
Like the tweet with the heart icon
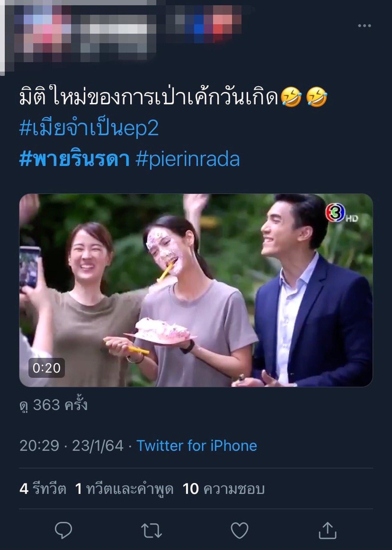tap(240, 530)
